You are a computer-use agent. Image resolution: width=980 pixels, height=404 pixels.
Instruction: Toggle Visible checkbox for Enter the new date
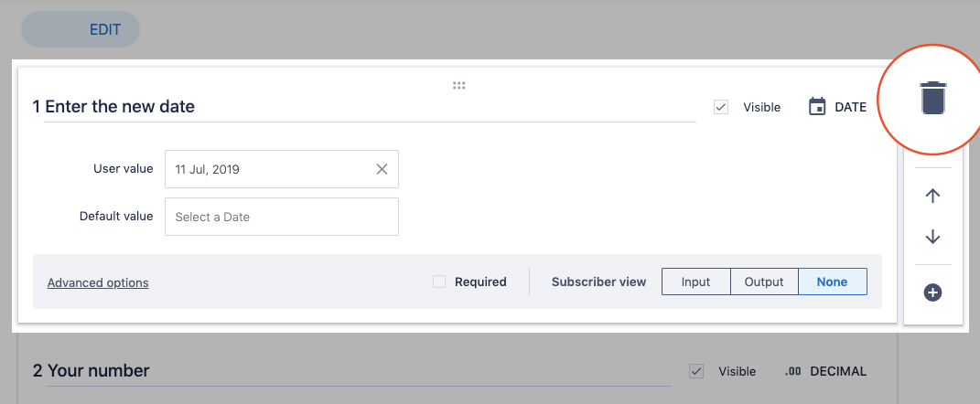click(721, 107)
